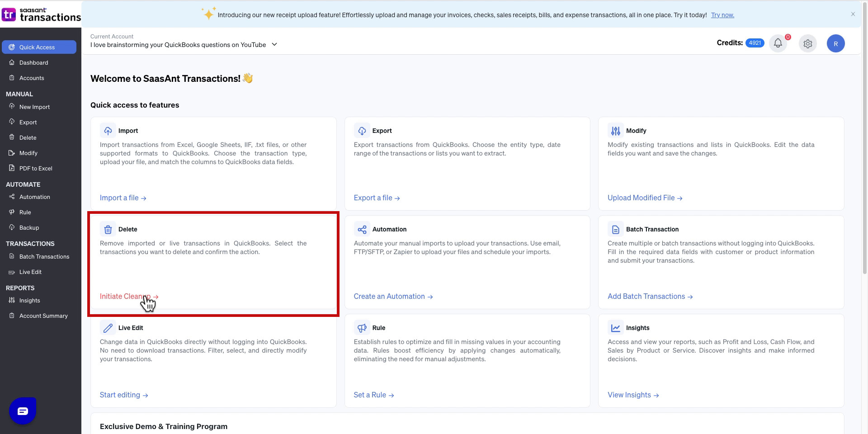The width and height of the screenshot is (868, 434).
Task: Click the Accounts sidebar icon
Action: [12, 78]
